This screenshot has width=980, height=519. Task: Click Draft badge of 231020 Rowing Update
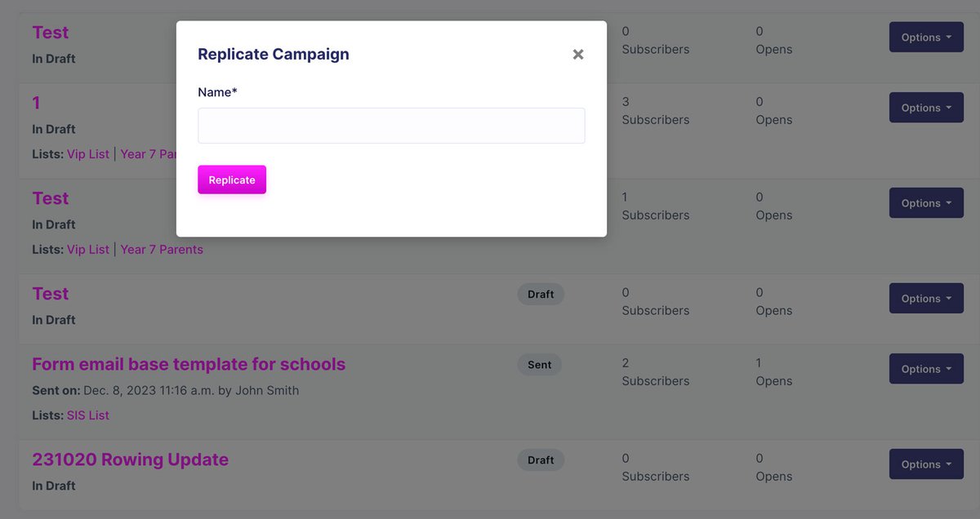click(x=541, y=460)
